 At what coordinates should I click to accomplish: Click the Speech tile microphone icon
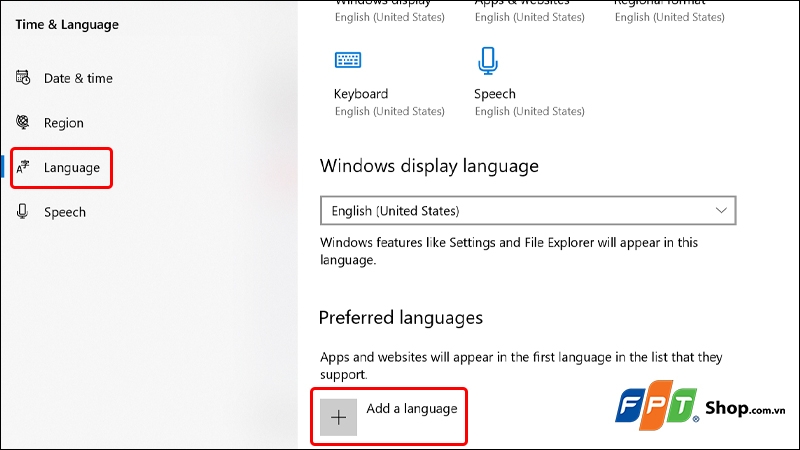coord(487,62)
